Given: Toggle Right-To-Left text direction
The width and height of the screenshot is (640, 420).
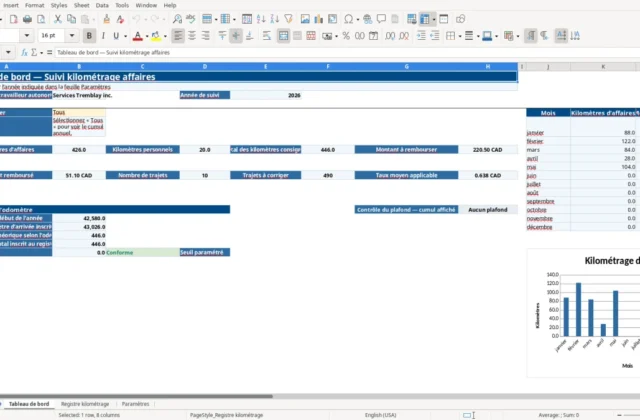Looking at the screenshot, I should coord(544,36).
